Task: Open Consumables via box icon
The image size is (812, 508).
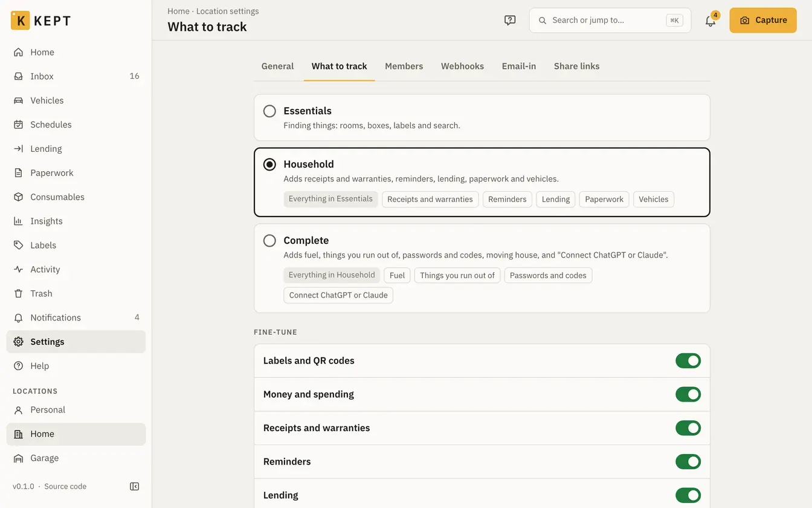Action: (x=19, y=197)
